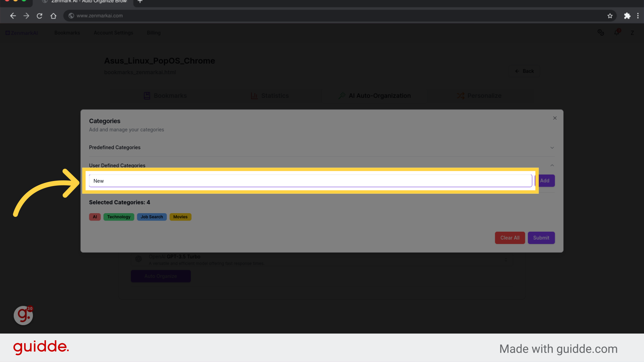Submit selected categories via Submit button
Viewport: 644px width, 362px height.
(x=541, y=237)
